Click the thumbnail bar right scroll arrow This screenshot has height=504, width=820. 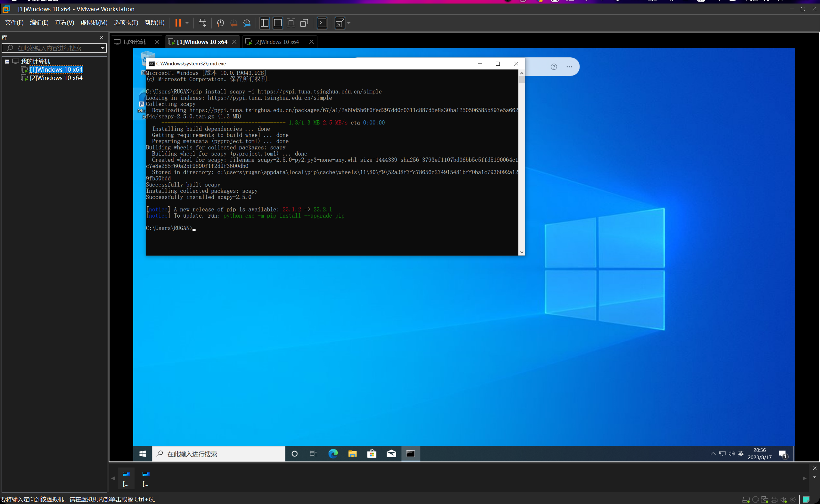click(804, 478)
